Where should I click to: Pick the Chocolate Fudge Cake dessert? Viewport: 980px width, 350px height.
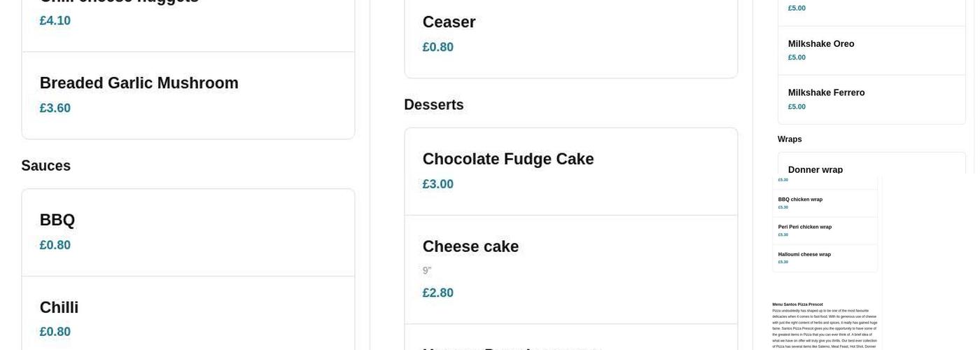(507, 159)
